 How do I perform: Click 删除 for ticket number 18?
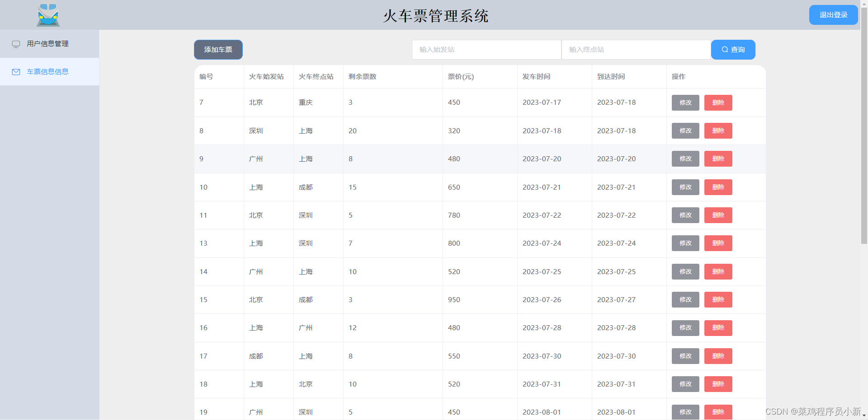tap(718, 384)
